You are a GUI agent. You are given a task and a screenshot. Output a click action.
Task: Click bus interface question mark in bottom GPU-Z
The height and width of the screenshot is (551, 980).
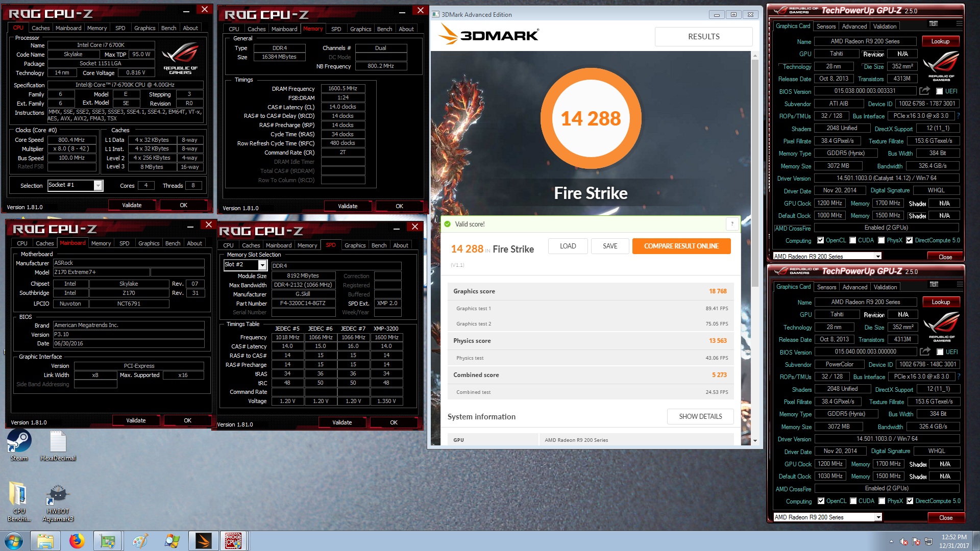(x=959, y=377)
